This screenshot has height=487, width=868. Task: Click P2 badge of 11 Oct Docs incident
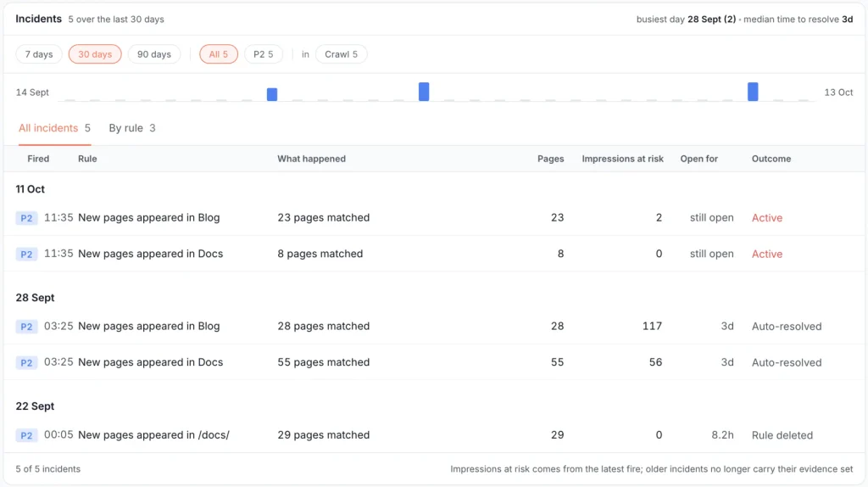click(x=26, y=255)
